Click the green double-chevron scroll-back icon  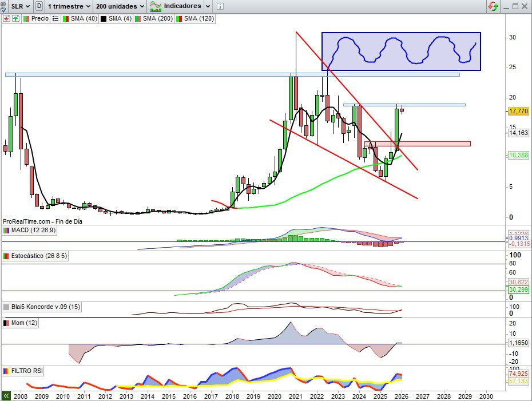tap(6, 395)
